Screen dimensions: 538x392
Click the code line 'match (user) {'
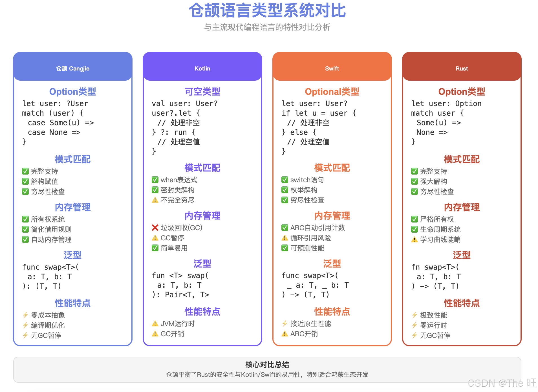pyautogui.click(x=53, y=113)
